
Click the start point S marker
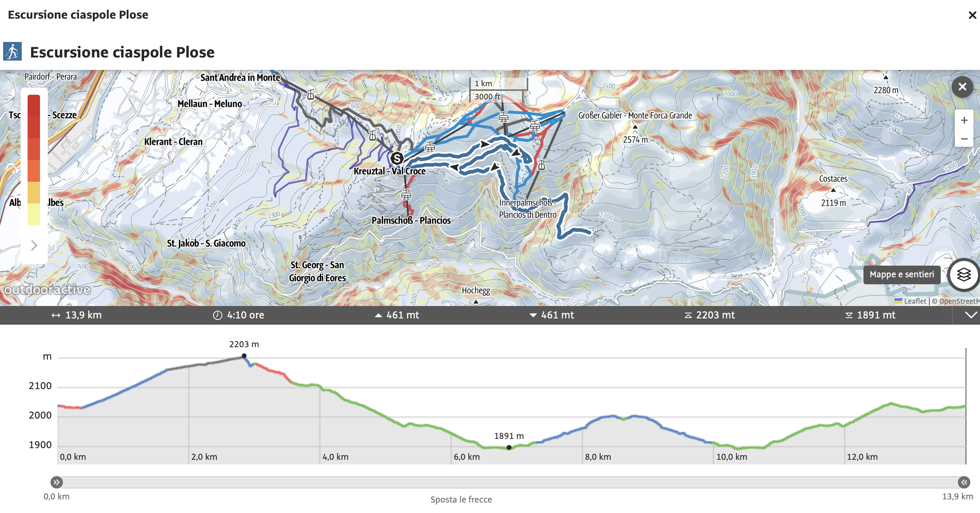click(397, 158)
